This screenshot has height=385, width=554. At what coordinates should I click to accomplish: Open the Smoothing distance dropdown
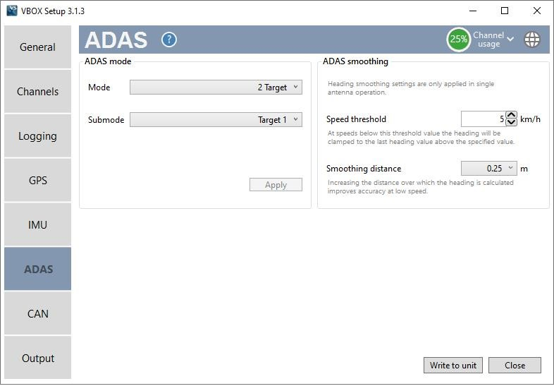(489, 168)
